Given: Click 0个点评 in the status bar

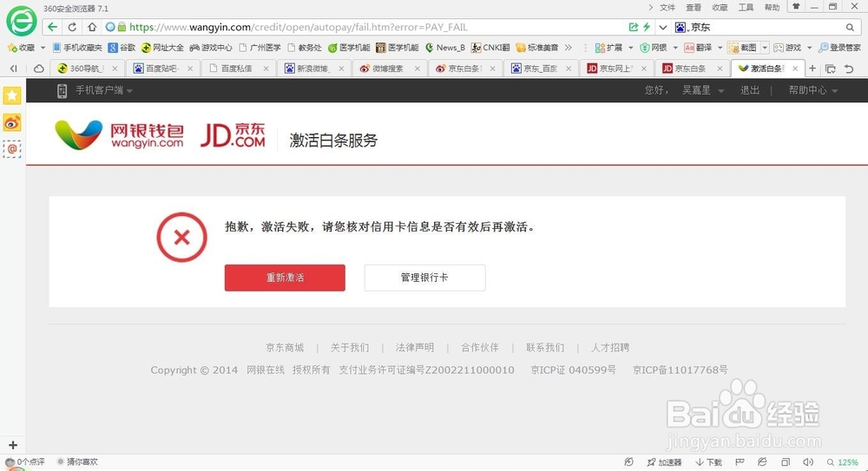Looking at the screenshot, I should [x=25, y=461].
